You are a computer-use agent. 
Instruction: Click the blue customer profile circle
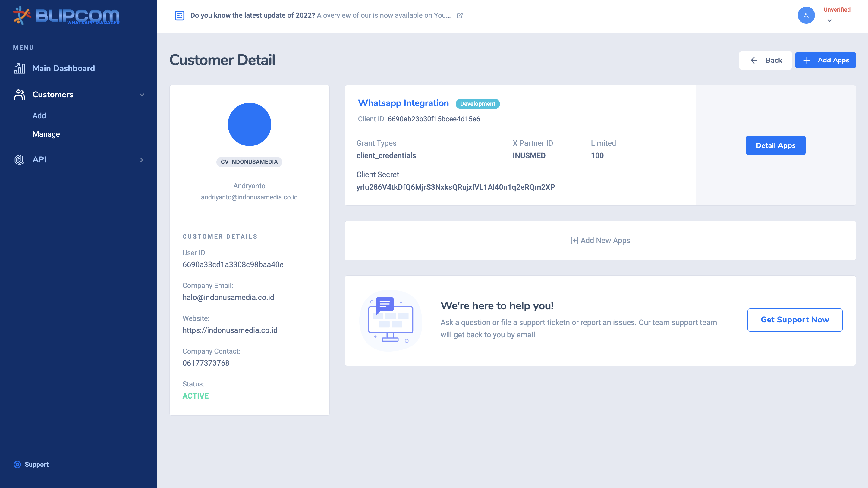pos(249,124)
